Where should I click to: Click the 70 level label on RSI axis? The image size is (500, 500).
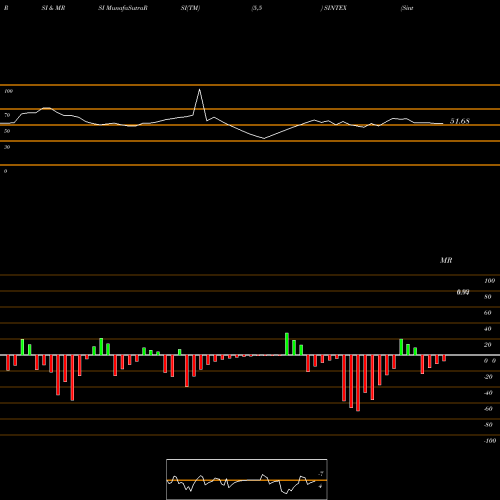(x=7, y=115)
